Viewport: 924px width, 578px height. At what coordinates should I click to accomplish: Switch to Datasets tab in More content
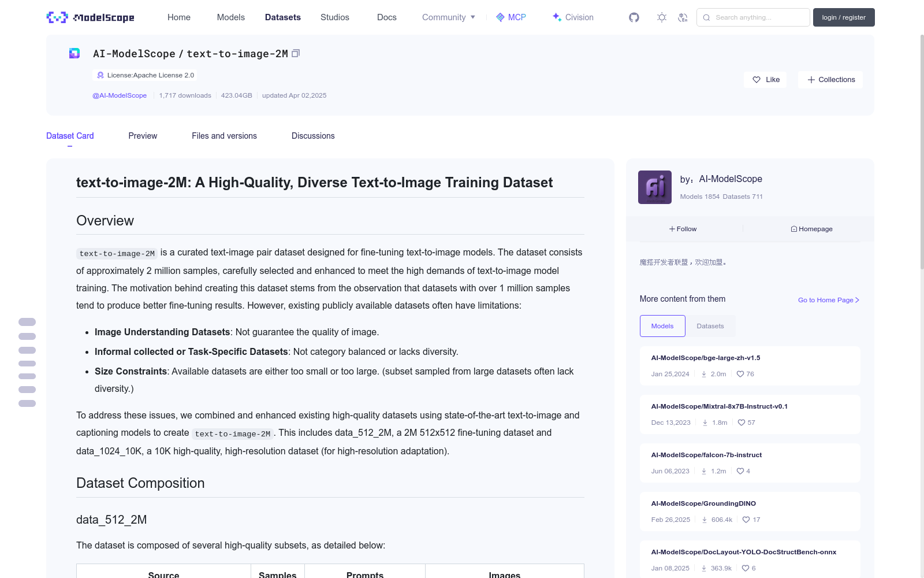tap(710, 326)
